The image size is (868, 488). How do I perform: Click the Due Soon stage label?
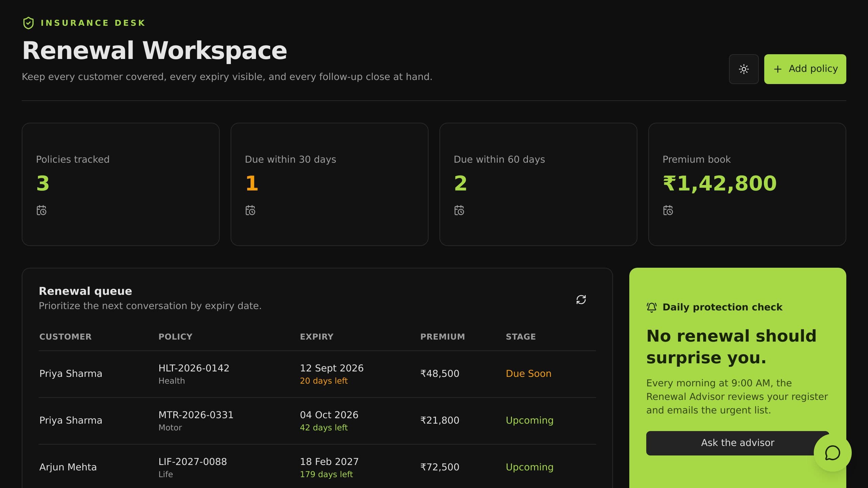click(x=529, y=373)
